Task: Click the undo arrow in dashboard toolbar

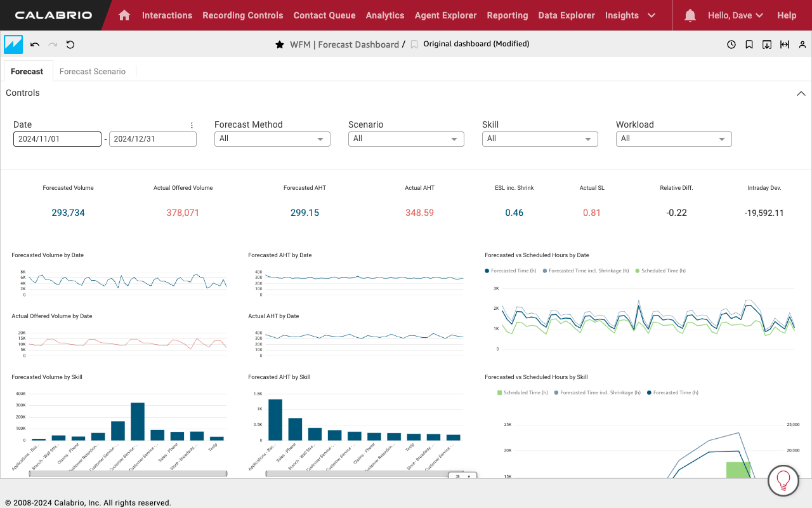Action: click(35, 44)
